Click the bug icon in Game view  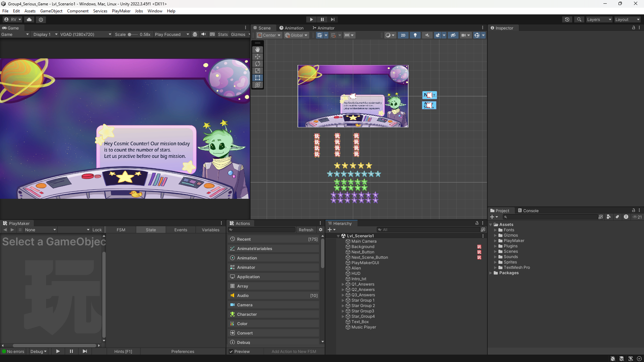pos(195,34)
